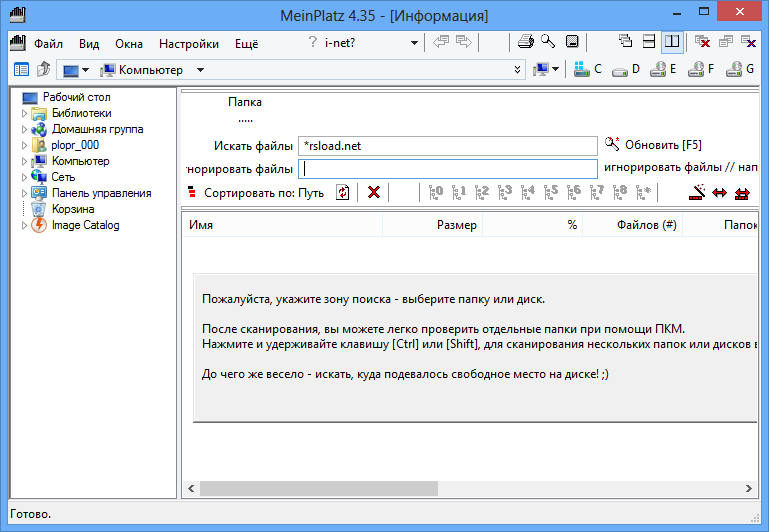Image resolution: width=769 pixels, height=532 pixels.
Task: Select the cascade windows icon
Action: point(625,41)
